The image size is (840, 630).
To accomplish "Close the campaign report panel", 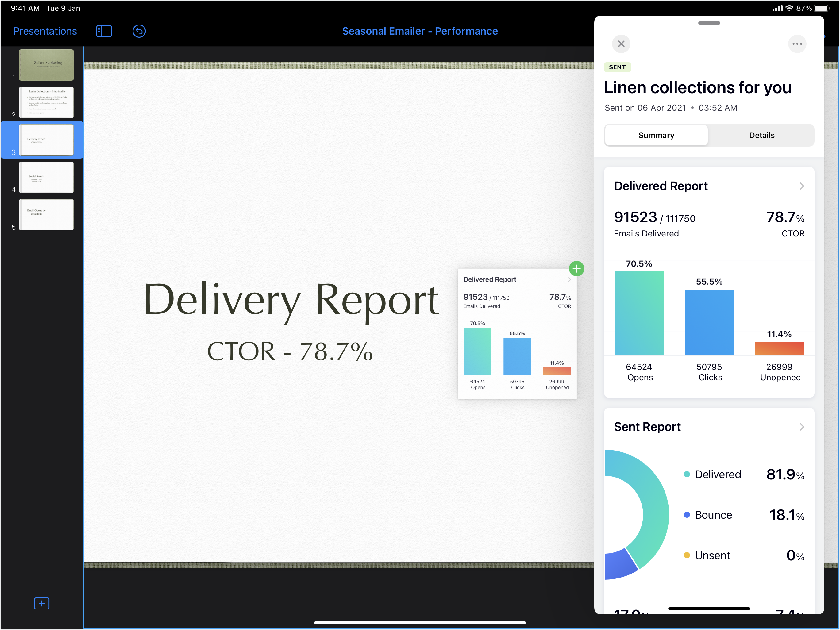I will point(621,44).
